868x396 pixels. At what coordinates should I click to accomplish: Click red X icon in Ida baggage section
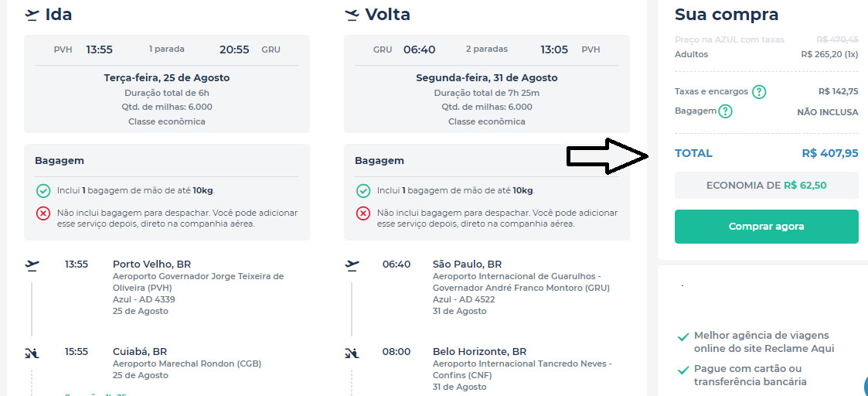click(43, 213)
